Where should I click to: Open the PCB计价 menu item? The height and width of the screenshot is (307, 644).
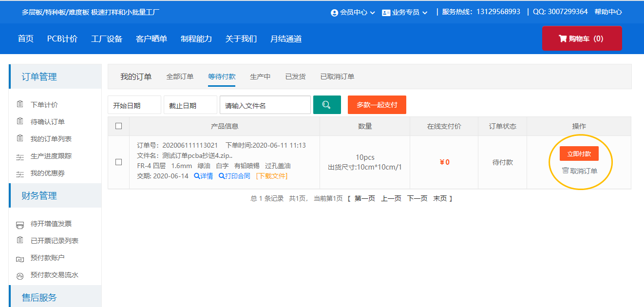62,39
